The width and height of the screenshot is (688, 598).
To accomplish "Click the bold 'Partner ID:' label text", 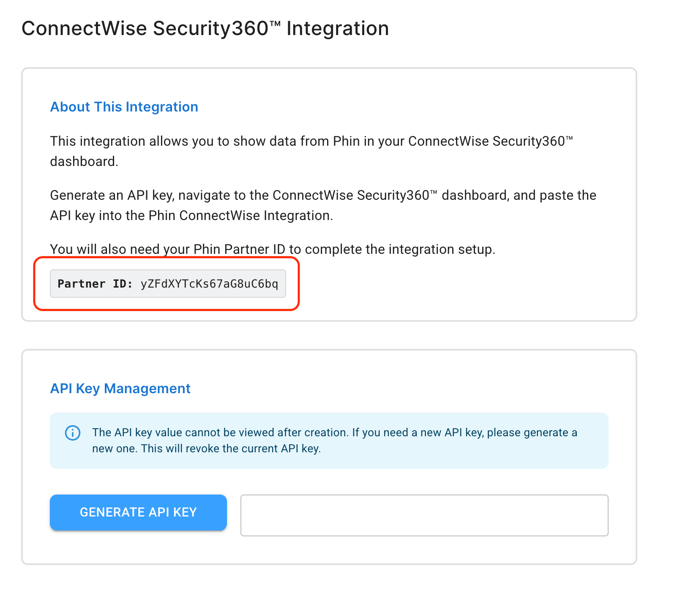I will click(x=95, y=284).
